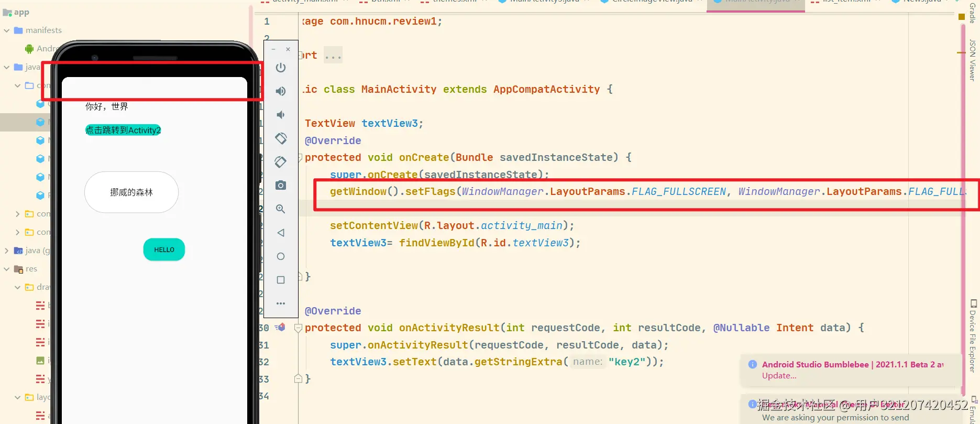Image resolution: width=980 pixels, height=424 pixels.
Task: Collapse the layout folder under res
Action: click(x=18, y=397)
